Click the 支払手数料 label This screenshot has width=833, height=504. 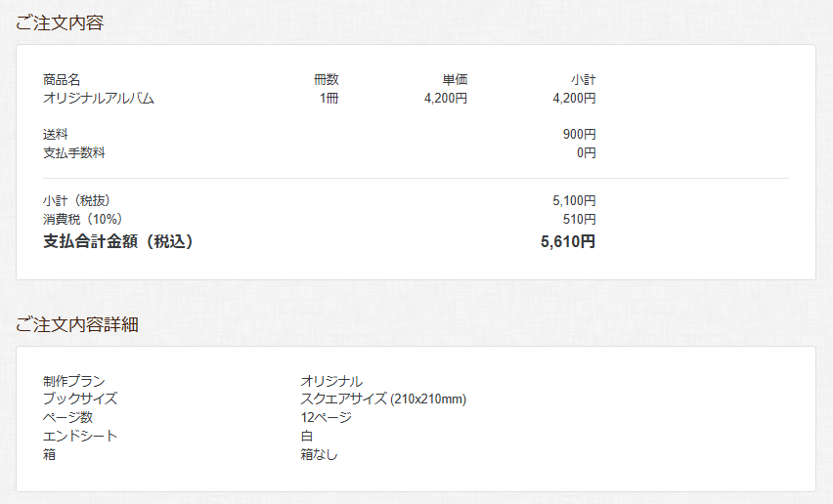click(74, 152)
